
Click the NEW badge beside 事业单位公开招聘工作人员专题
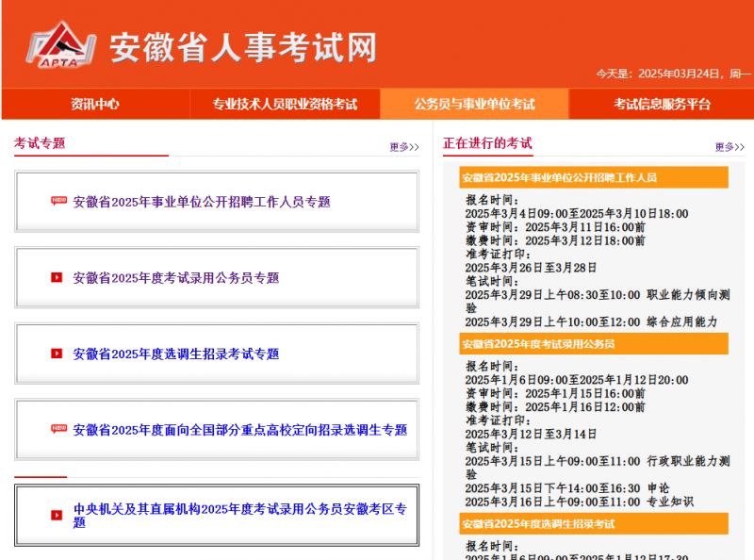pos(58,201)
